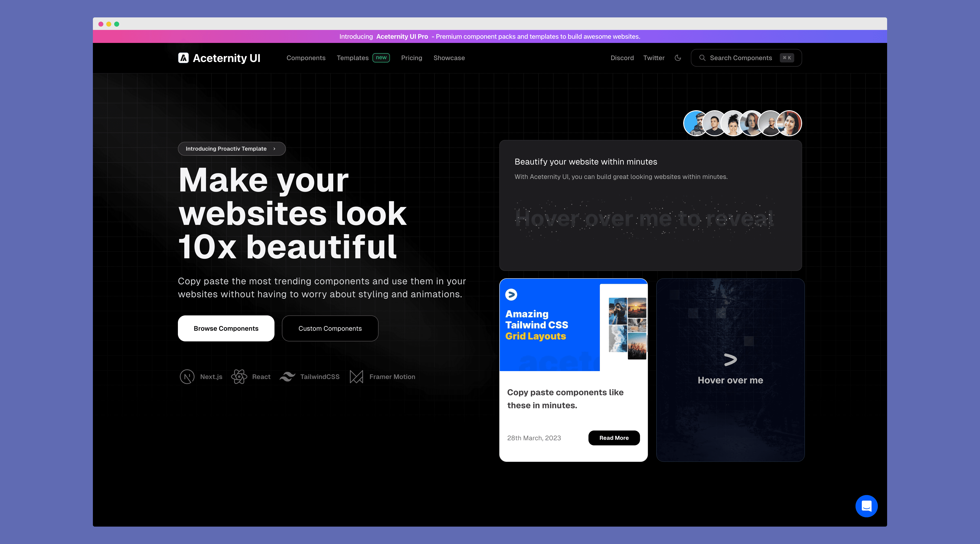Image resolution: width=980 pixels, height=544 pixels.
Task: Click the Pricing navigation link
Action: [411, 58]
